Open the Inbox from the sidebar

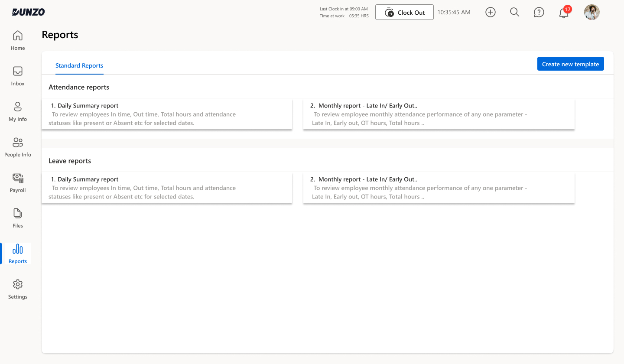point(17,76)
